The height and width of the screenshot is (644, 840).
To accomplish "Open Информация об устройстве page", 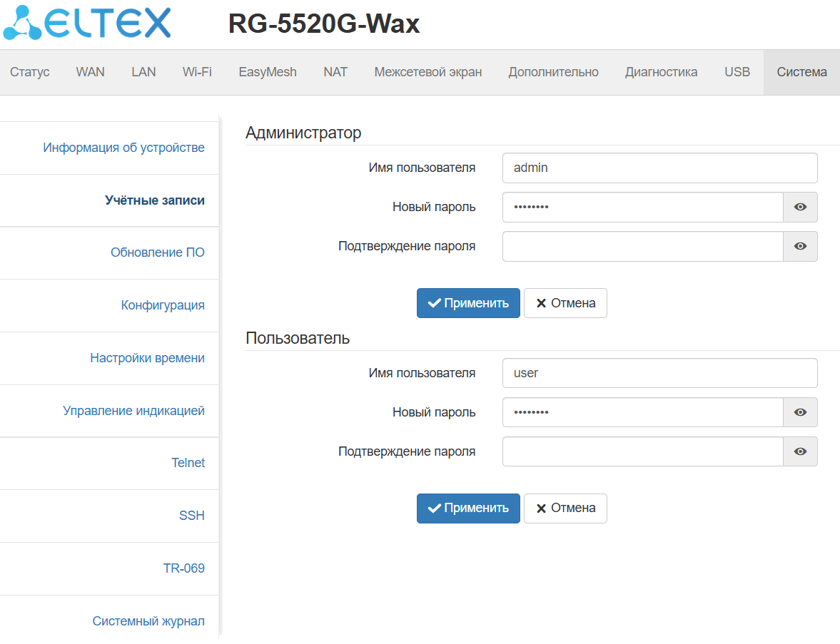I will pos(123,148).
